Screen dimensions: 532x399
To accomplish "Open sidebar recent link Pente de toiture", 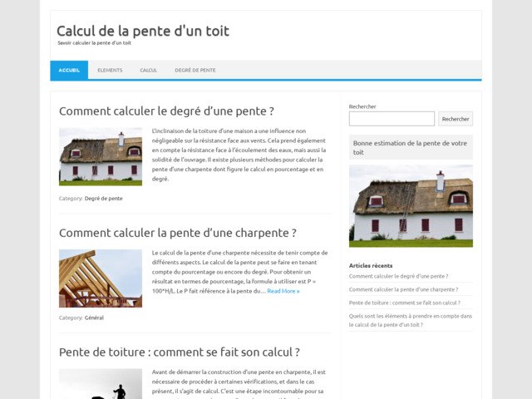I will click(404, 303).
